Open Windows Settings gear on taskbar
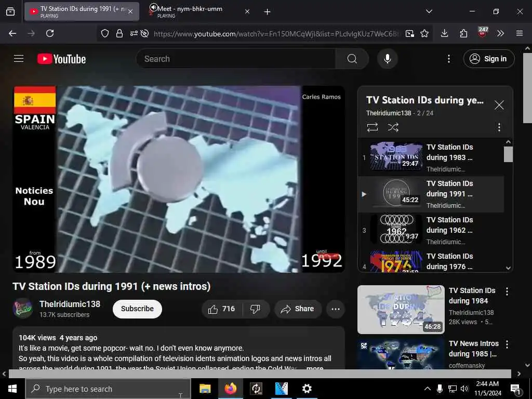Image resolution: width=532 pixels, height=399 pixels. (307, 389)
